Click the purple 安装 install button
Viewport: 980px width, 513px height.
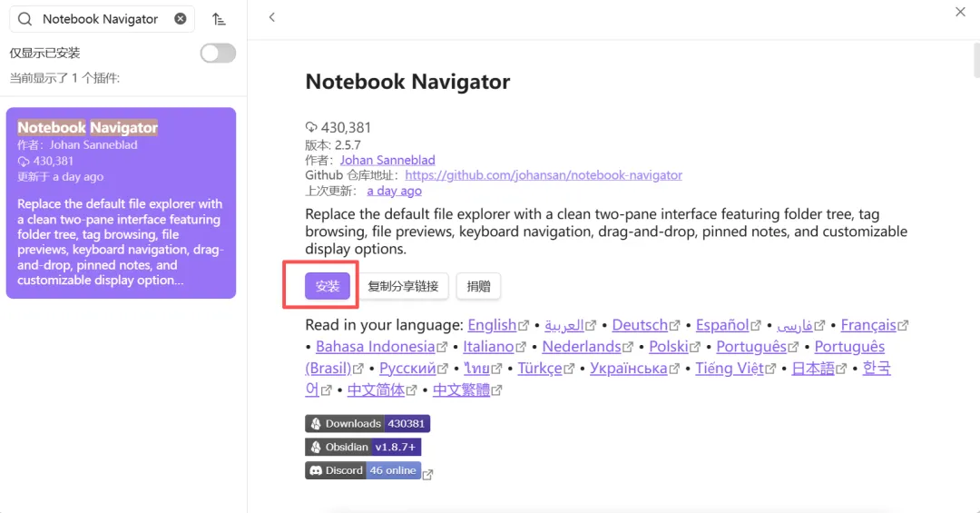[x=328, y=286]
